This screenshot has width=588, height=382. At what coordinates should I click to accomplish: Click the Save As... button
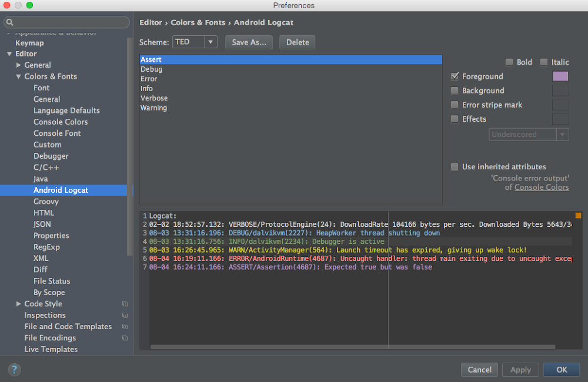coord(249,42)
